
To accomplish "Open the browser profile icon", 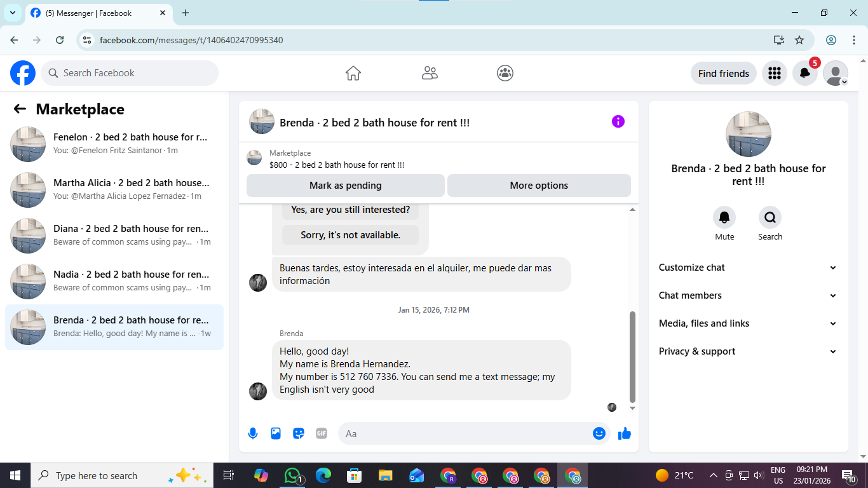I will click(x=831, y=40).
